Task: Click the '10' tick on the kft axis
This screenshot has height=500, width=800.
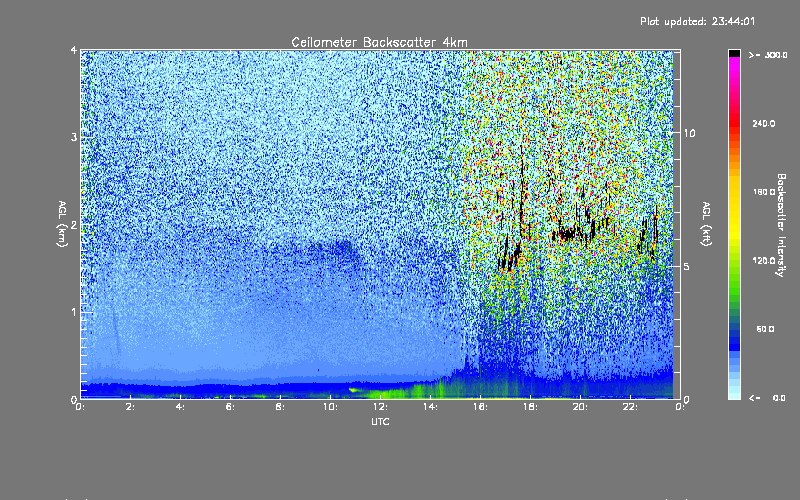Action: (x=689, y=133)
